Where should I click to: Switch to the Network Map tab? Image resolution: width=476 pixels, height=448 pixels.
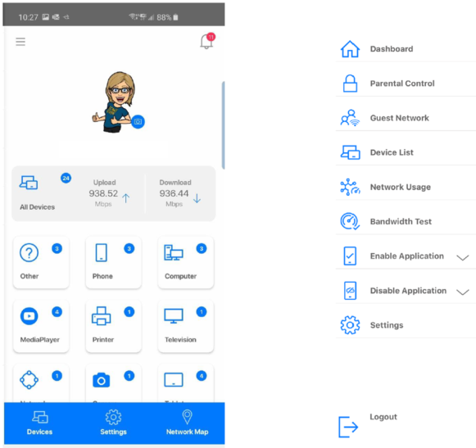point(188,423)
